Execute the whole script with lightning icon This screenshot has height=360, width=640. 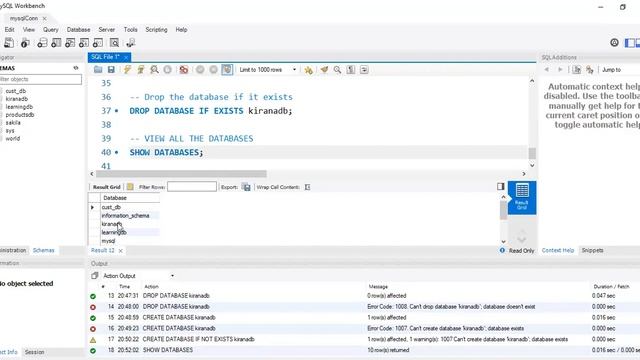tap(127, 70)
